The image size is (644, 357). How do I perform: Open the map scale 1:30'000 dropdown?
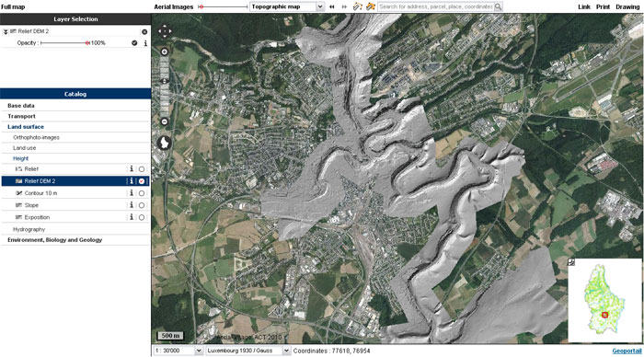178,351
